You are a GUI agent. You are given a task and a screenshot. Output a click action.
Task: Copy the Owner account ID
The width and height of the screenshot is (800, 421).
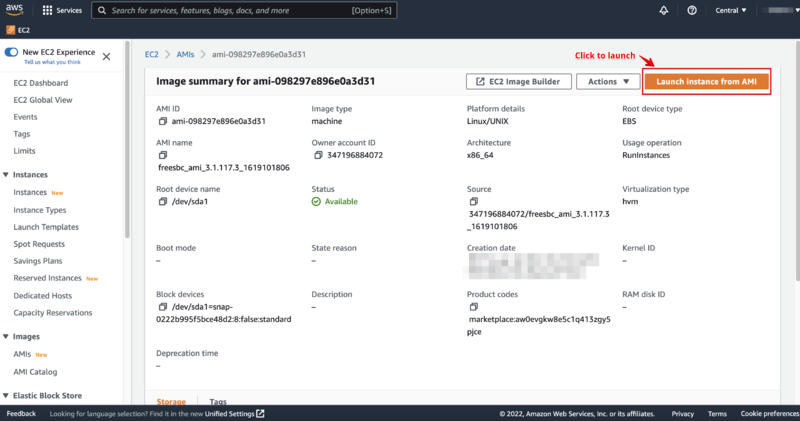tap(318, 155)
